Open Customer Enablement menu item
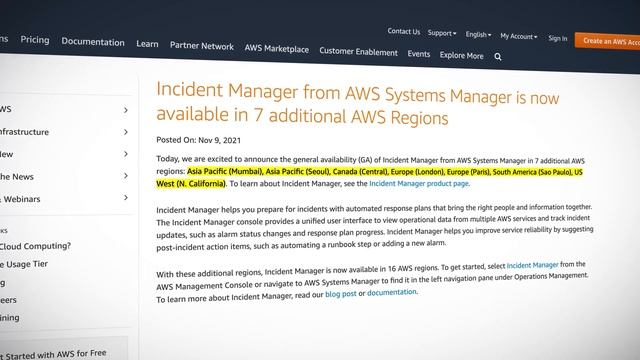Viewport: 640px width, 360px height. pyautogui.click(x=358, y=51)
